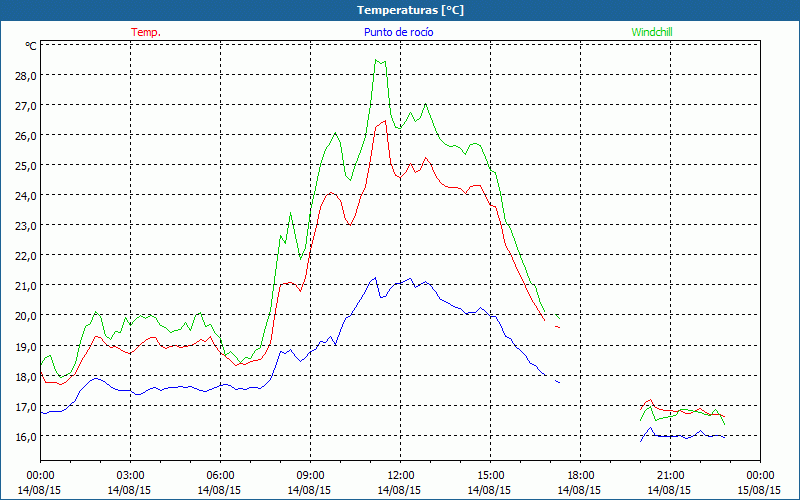Viewport: 800px width, 500px height.
Task: Click the 17,0 y-axis value
Action: [x=27, y=407]
